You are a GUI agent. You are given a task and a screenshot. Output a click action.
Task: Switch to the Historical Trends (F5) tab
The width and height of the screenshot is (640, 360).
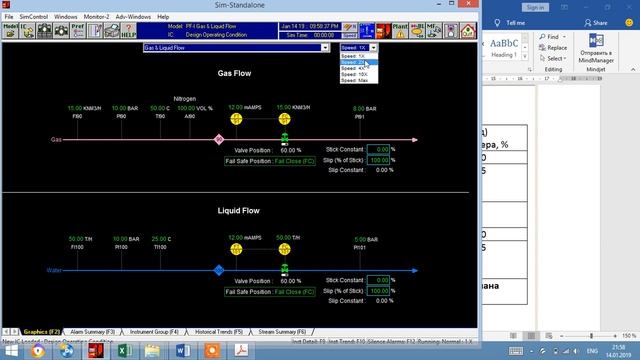tap(219, 332)
